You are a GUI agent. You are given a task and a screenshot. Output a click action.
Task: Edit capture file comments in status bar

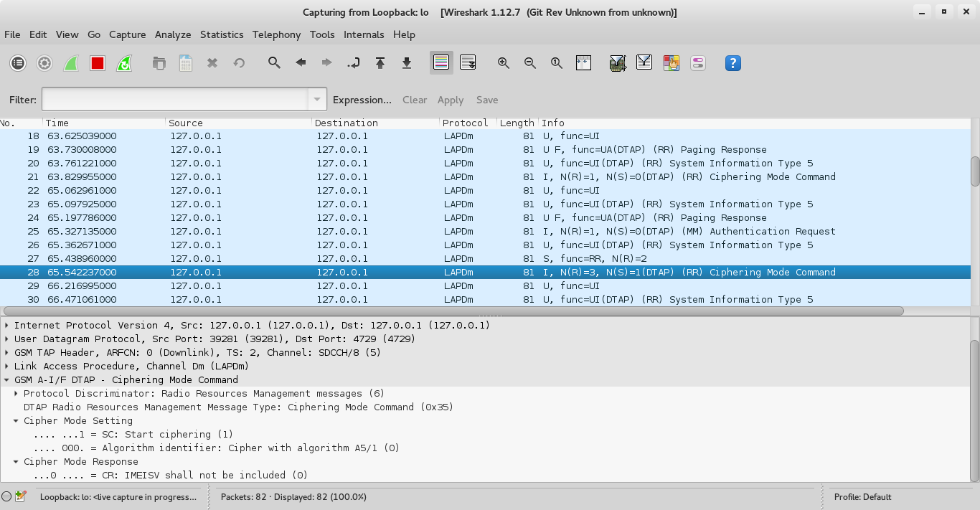click(21, 496)
